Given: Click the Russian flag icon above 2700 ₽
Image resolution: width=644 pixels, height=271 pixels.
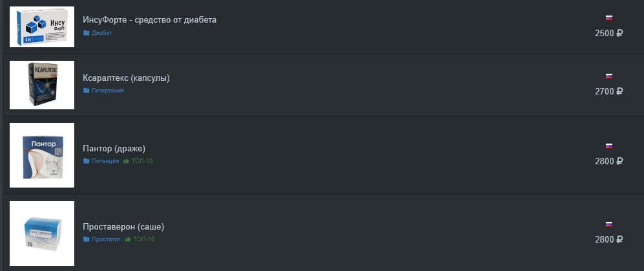Looking at the screenshot, I should click(x=609, y=76).
